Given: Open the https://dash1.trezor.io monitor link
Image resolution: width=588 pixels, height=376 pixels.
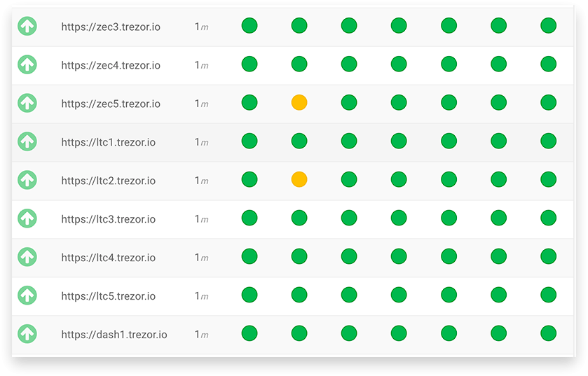Looking at the screenshot, I should coord(114,335).
